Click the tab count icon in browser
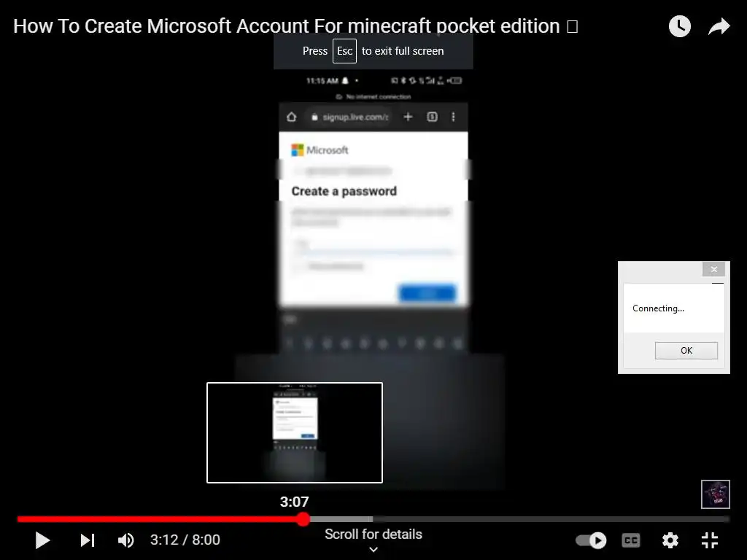Screen dimensions: 747x560 [432, 117]
